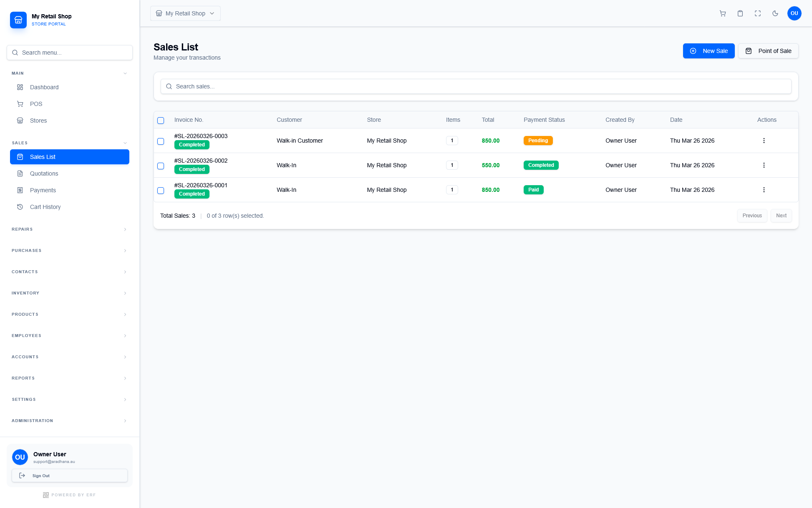Go to Next page of sales
The height and width of the screenshot is (508, 812).
pyautogui.click(x=781, y=216)
